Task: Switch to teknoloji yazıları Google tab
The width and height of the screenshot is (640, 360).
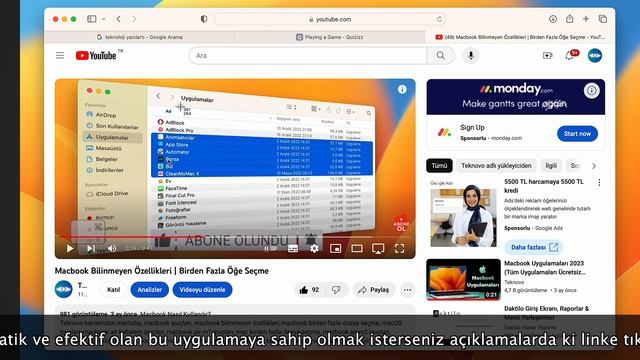Action: [139, 37]
